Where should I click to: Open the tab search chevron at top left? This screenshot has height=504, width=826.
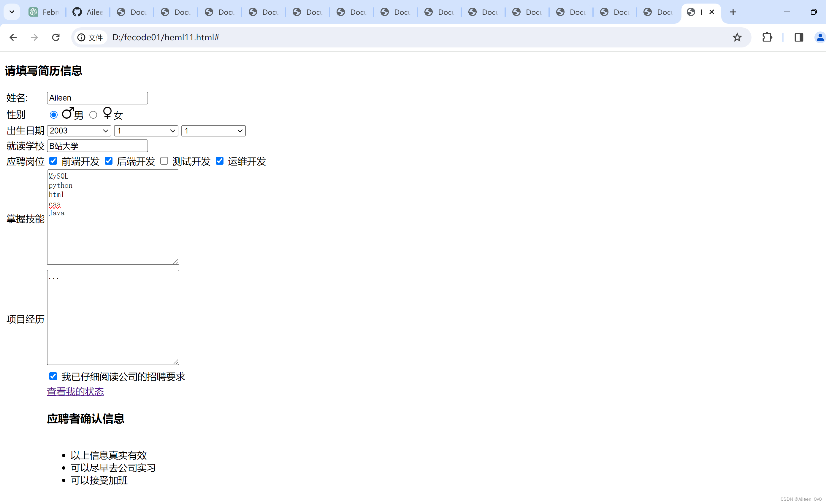(12, 12)
